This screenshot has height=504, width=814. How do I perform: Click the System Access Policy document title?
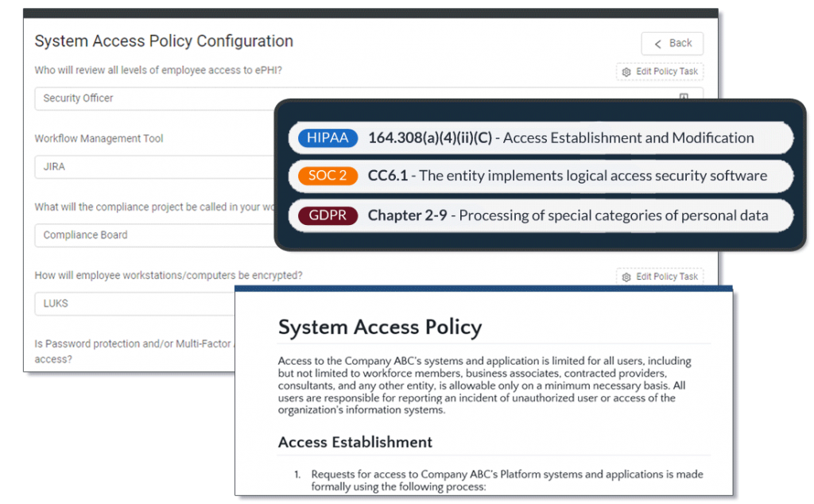379,327
